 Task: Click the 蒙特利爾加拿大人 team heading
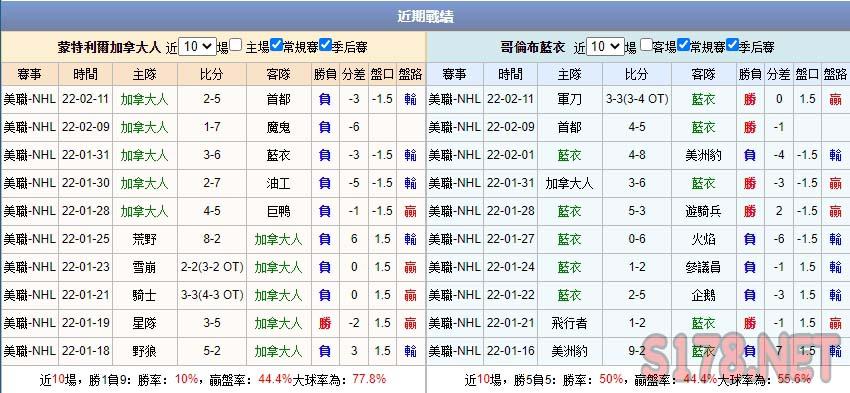110,47
